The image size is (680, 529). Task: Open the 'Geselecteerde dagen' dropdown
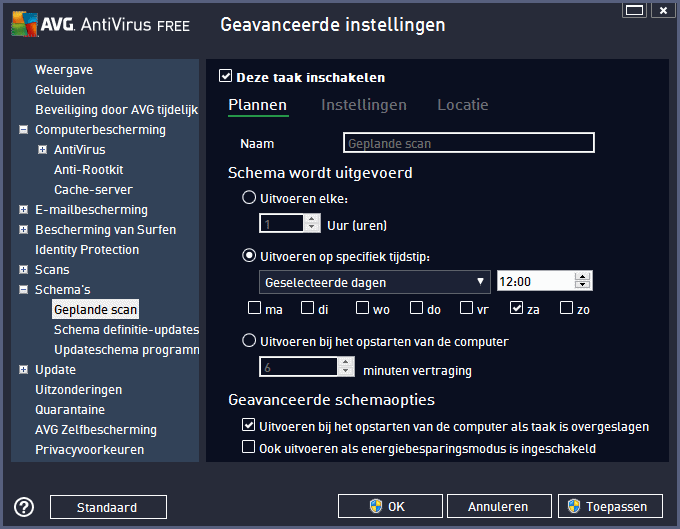point(375,282)
